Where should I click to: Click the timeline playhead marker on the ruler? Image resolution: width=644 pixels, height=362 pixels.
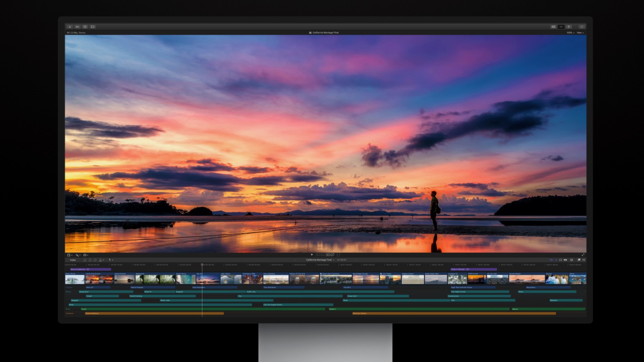pos(202,264)
